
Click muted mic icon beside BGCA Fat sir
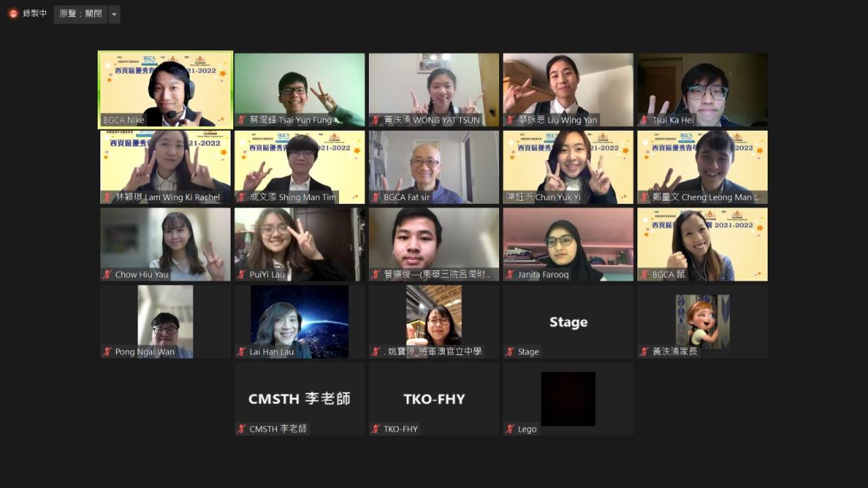pyautogui.click(x=376, y=197)
